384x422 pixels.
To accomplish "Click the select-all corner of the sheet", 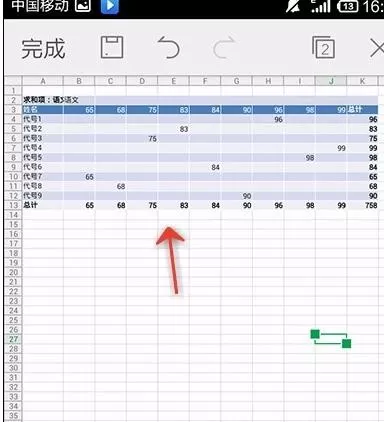I will 13,81.
